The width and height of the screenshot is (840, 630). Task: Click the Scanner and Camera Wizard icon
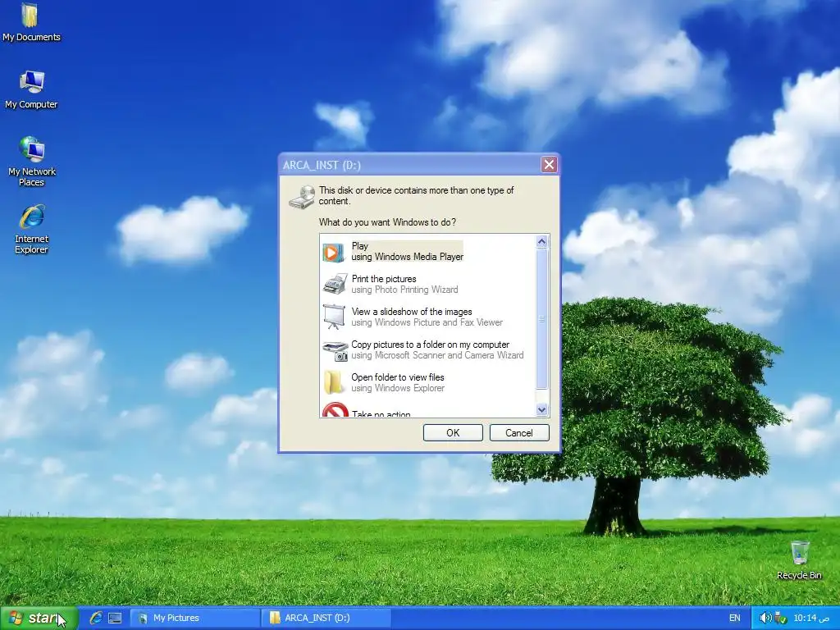(335, 351)
